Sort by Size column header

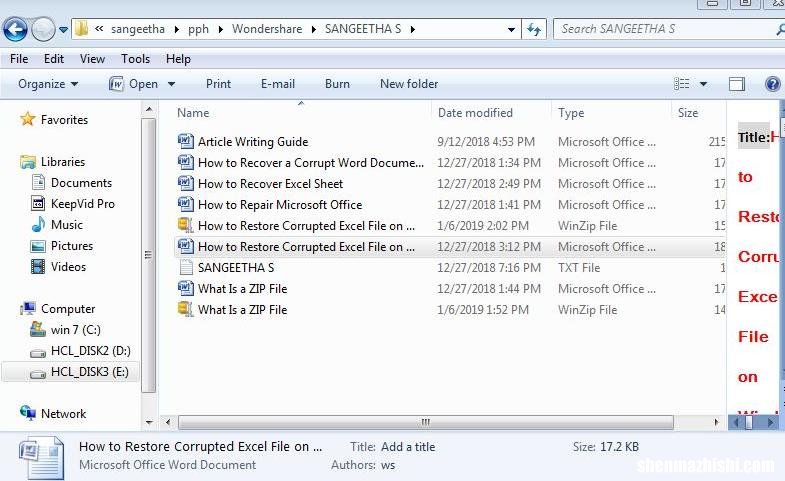(x=688, y=113)
